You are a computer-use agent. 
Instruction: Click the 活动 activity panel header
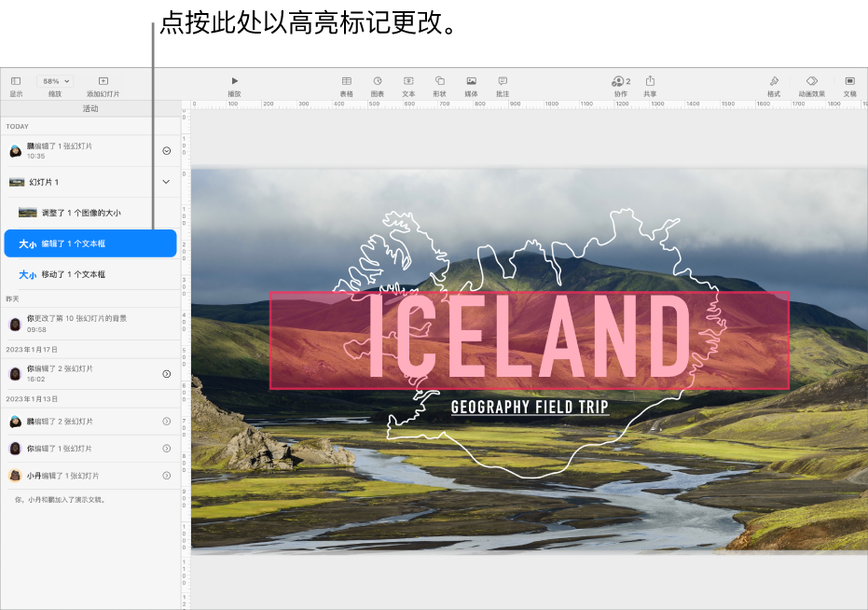tap(90, 108)
